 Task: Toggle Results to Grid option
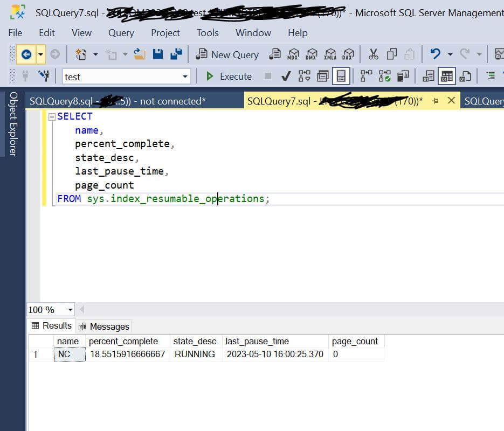point(446,77)
